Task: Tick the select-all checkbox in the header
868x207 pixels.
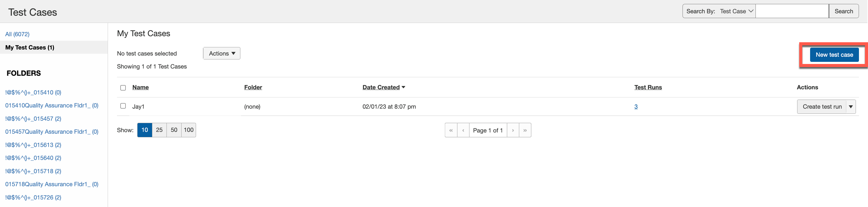Action: [x=123, y=88]
